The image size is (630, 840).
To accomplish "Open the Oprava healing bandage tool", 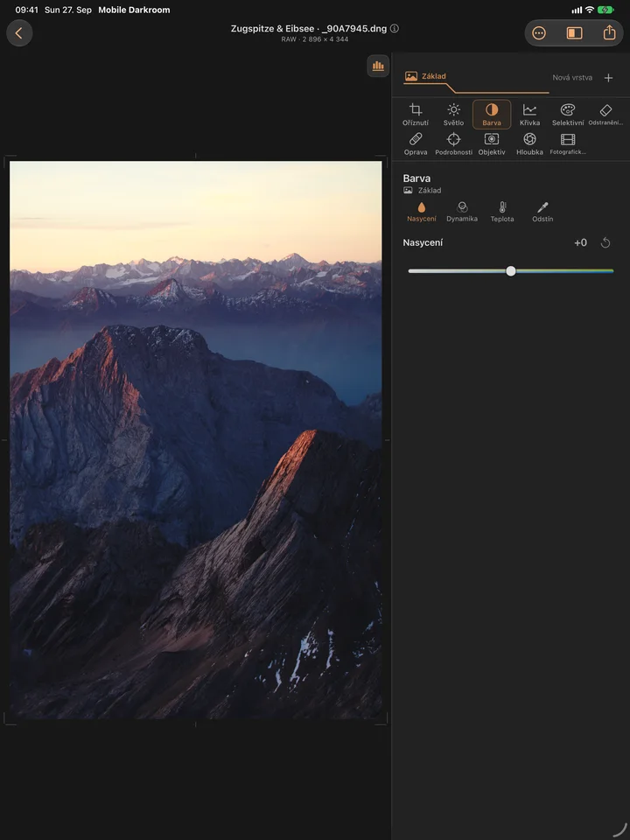I will coord(415,144).
